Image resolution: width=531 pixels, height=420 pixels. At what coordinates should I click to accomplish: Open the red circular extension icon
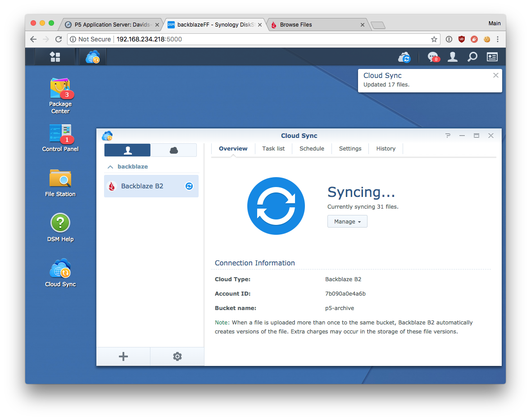(474, 39)
